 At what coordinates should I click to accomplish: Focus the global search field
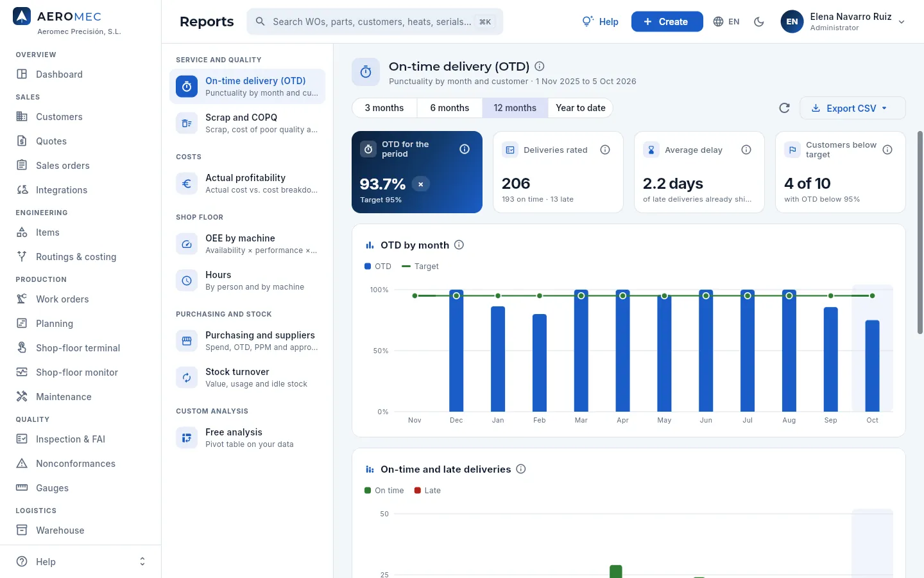point(375,22)
